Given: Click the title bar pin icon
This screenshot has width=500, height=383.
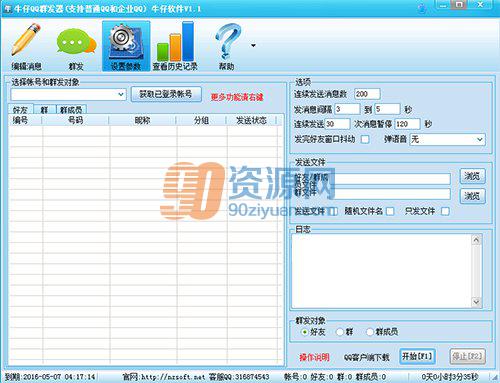Looking at the screenshot, I should point(422,8).
